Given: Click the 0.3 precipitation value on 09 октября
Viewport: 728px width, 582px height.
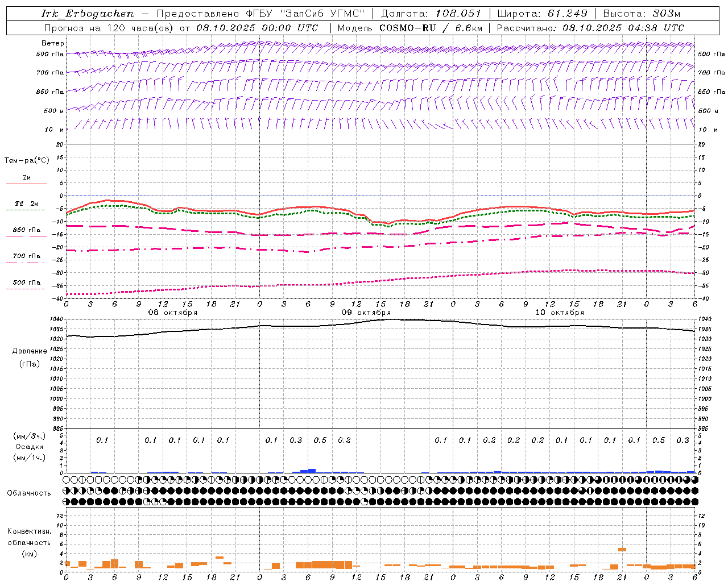Looking at the screenshot, I should click(x=296, y=440).
